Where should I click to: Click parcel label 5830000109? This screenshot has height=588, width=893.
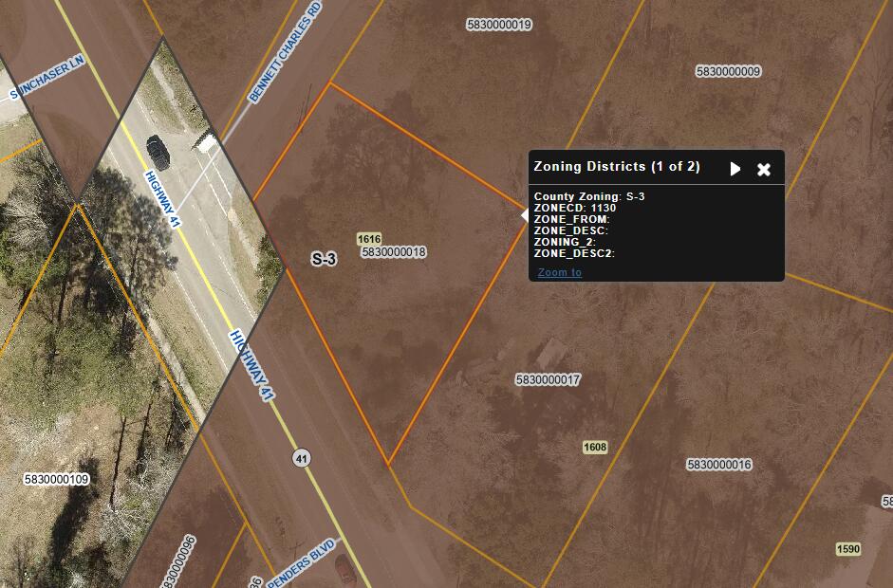click(x=56, y=480)
